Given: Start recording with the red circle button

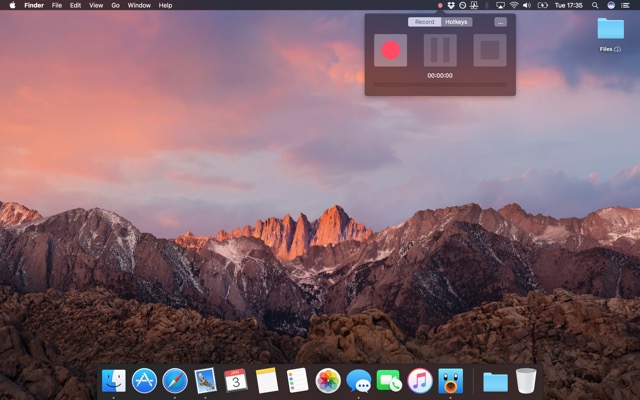Looking at the screenshot, I should click(390, 50).
